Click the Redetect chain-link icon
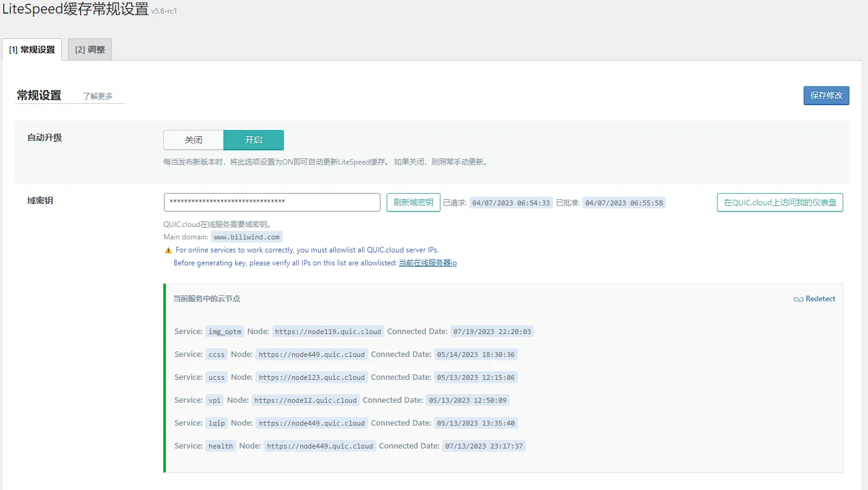868x490 pixels. [x=798, y=299]
